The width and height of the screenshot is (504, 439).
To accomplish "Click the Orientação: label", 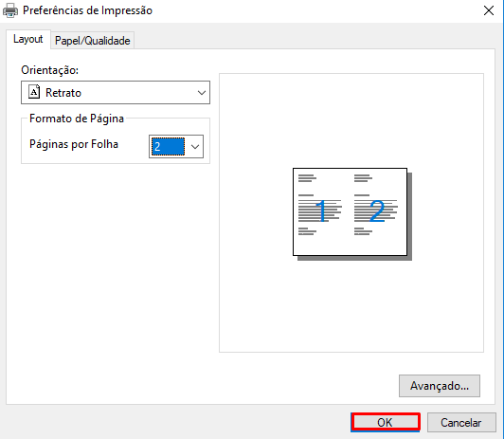I will 50,70.
